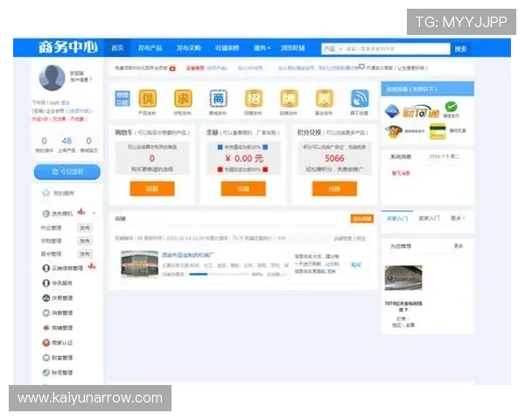Click the 云商信息管理 sidebar item
Viewport: 525px width, 420px height.
(x=63, y=268)
